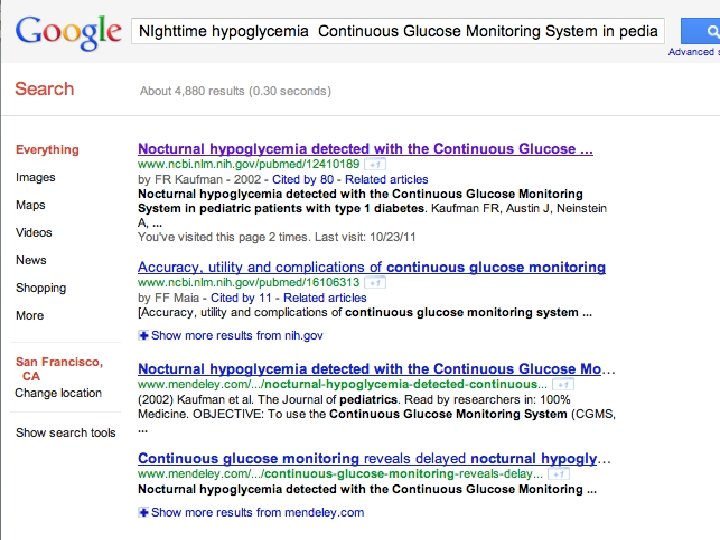Open Maps from the sidebar
The image size is (720, 540).
coord(31,205)
